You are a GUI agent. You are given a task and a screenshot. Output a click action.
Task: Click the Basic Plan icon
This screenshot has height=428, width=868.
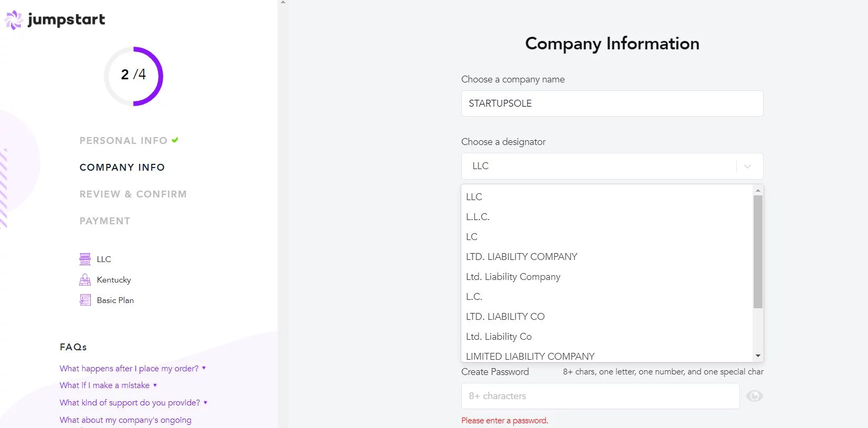[85, 300]
